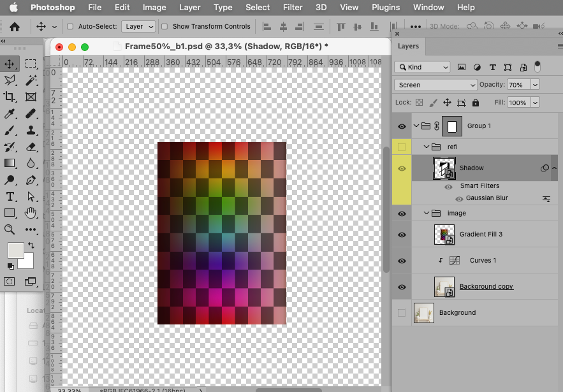This screenshot has height=392, width=563.
Task: Check Show Transform Controls
Action: (165, 27)
